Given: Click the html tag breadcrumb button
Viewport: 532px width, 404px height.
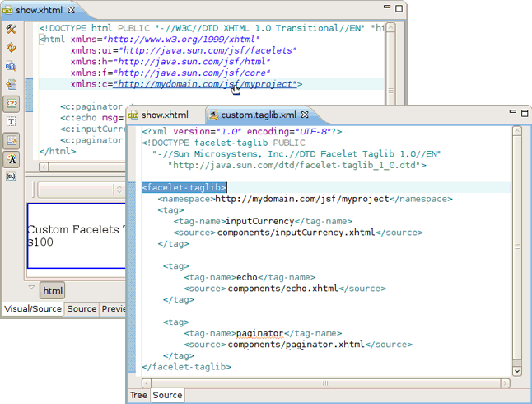Looking at the screenshot, I should 53,291.
